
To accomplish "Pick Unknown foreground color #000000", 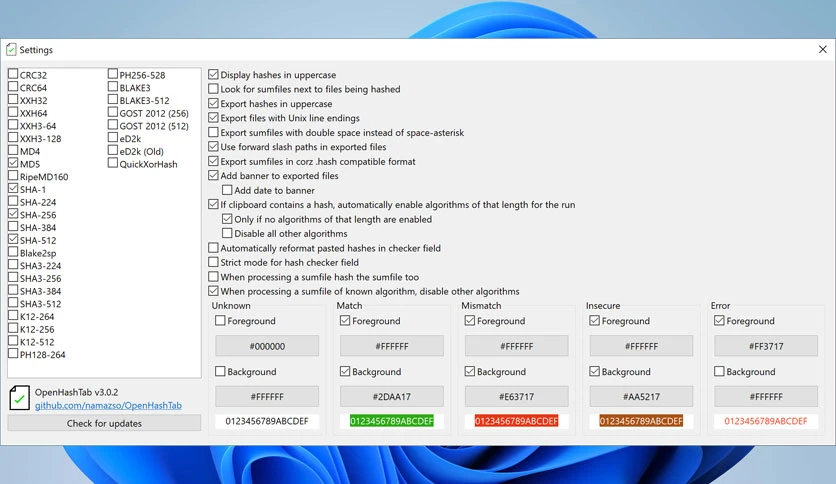I will coord(267,346).
